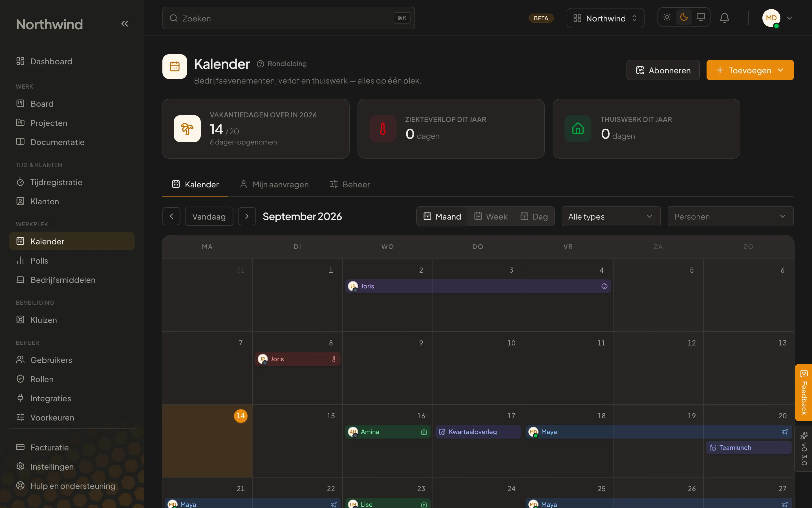This screenshot has width=812, height=508.
Task: Open Rollen from sidebar
Action: [x=71, y=379]
